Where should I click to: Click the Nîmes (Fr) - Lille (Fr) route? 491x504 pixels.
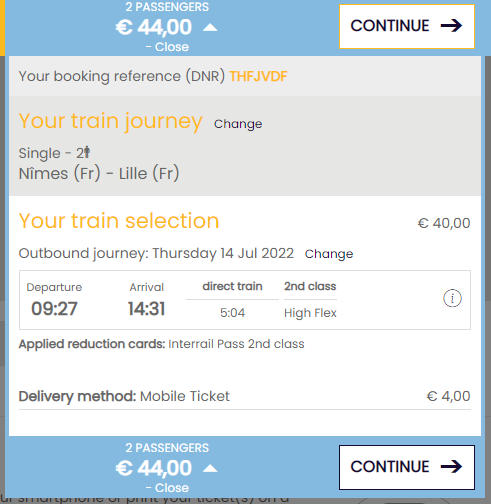coord(99,173)
